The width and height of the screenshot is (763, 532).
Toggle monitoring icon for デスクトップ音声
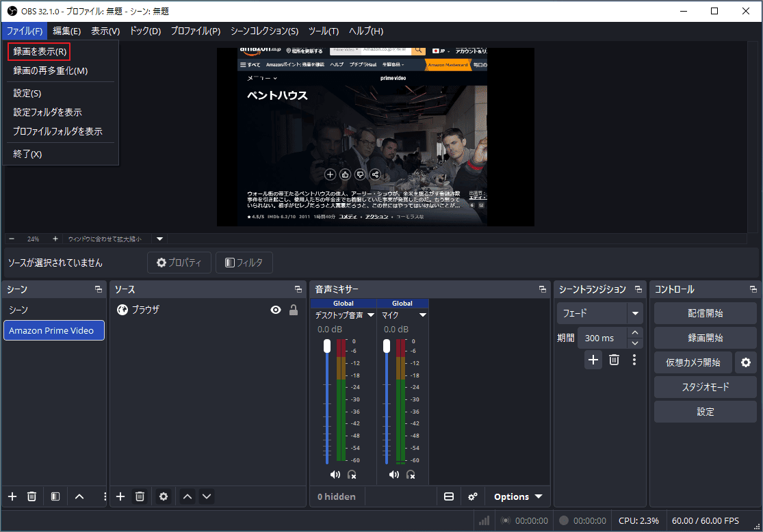(352, 475)
